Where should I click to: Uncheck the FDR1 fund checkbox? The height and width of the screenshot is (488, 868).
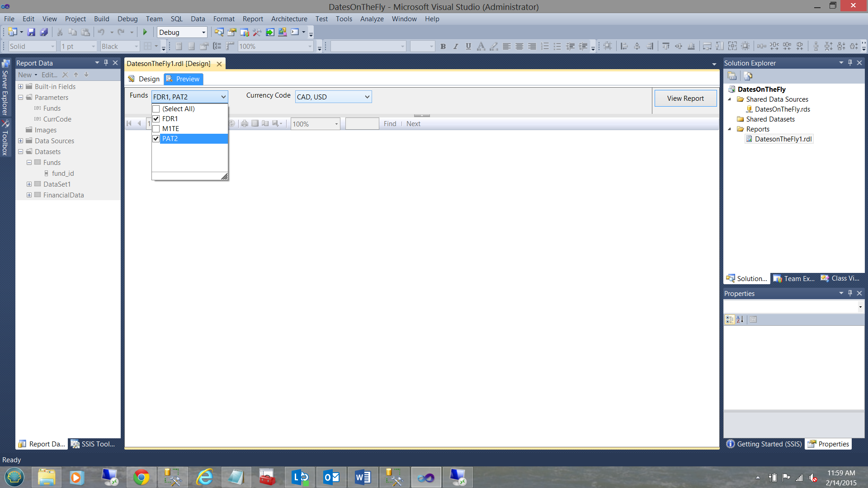click(x=156, y=119)
